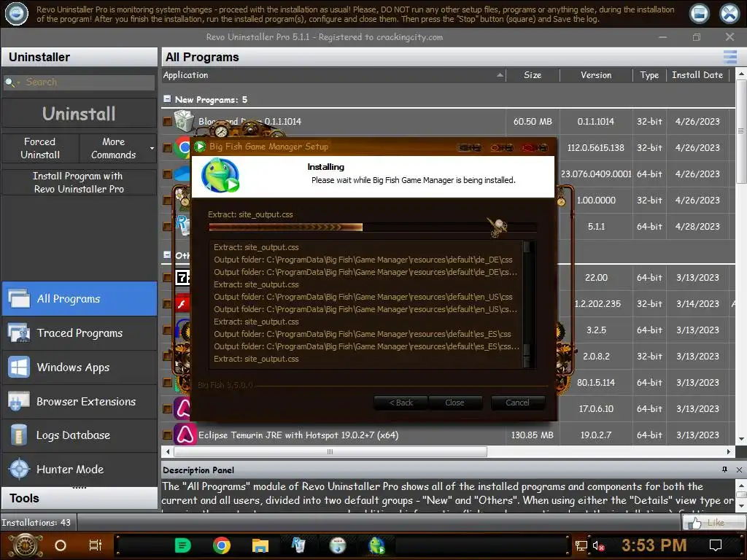Screen dimensions: 747x560
Task: Click the search magnifier icon
Action: click(9, 82)
